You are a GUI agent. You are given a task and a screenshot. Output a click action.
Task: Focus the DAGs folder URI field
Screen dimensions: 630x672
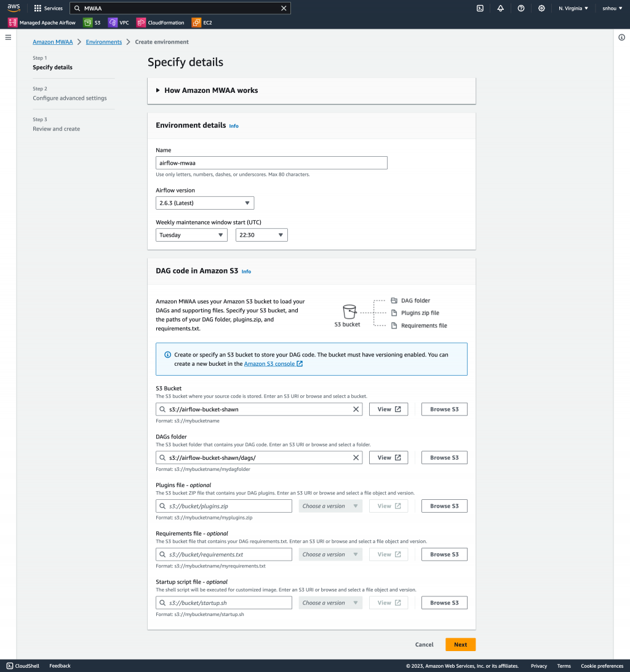[259, 457]
